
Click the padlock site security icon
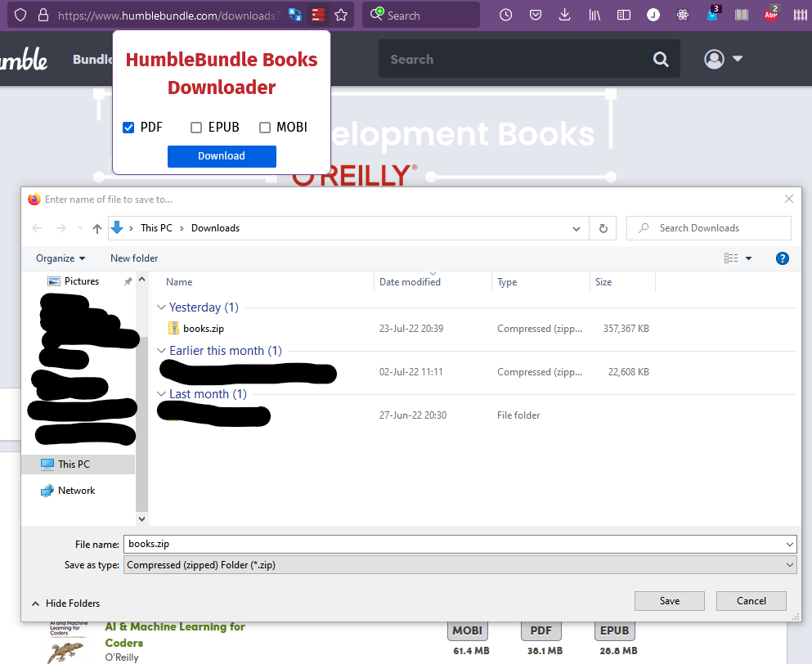pyautogui.click(x=43, y=15)
